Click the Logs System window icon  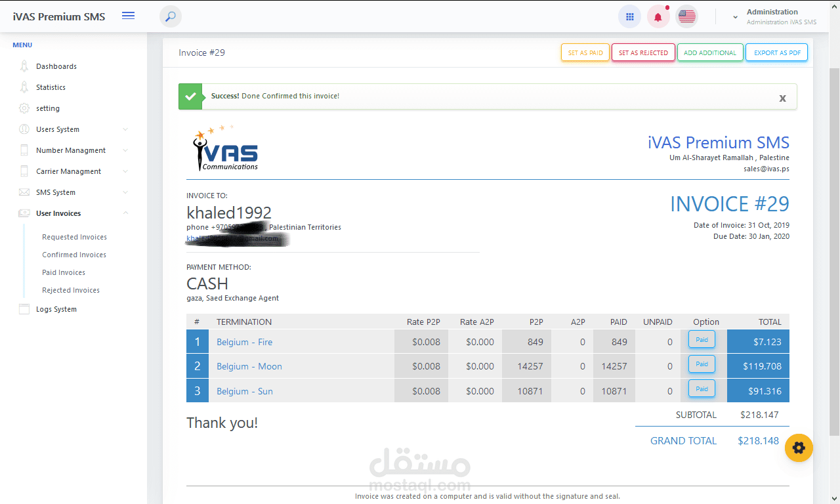[x=24, y=309]
